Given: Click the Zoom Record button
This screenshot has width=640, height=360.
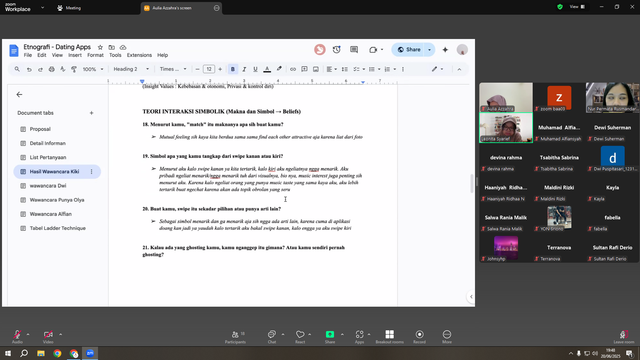Looking at the screenshot, I should (x=419, y=336).
